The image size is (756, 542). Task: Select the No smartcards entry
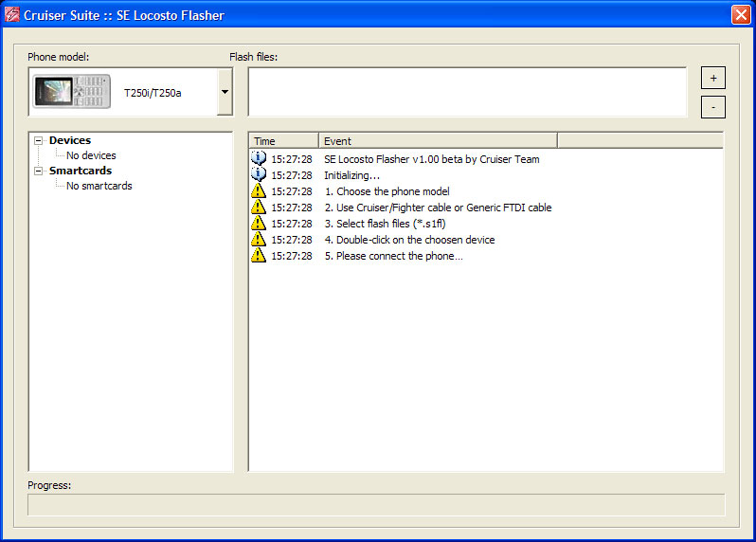pyautogui.click(x=99, y=186)
